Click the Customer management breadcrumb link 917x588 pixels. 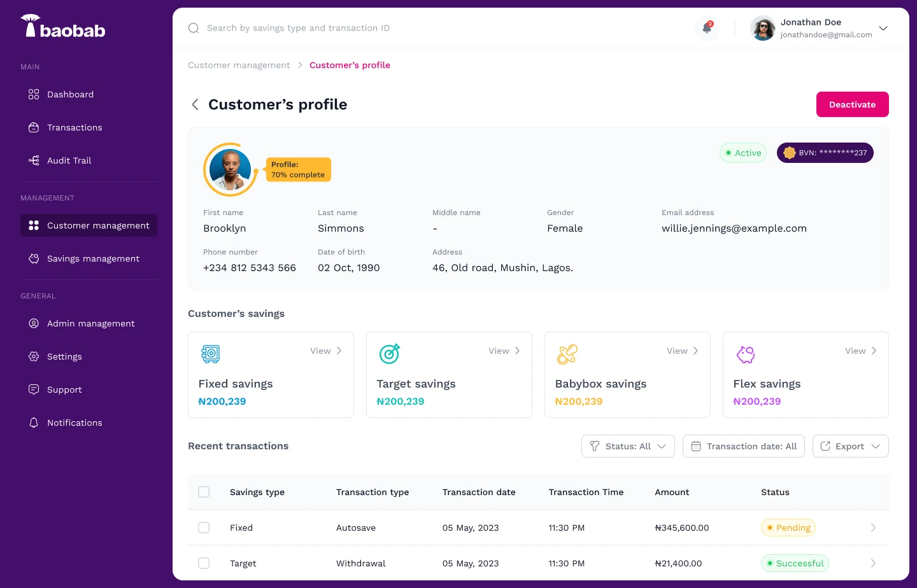(239, 65)
